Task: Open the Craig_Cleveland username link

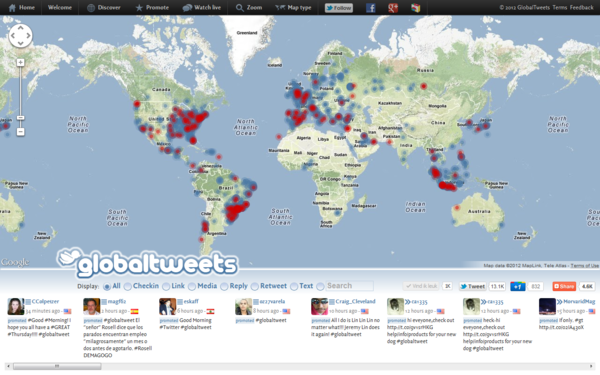Action: tap(355, 302)
